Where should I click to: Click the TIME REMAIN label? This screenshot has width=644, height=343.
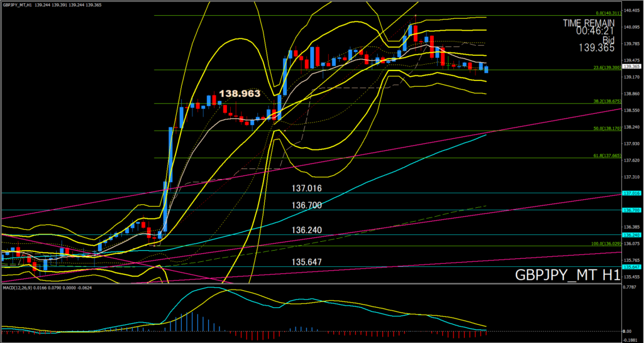(589, 23)
